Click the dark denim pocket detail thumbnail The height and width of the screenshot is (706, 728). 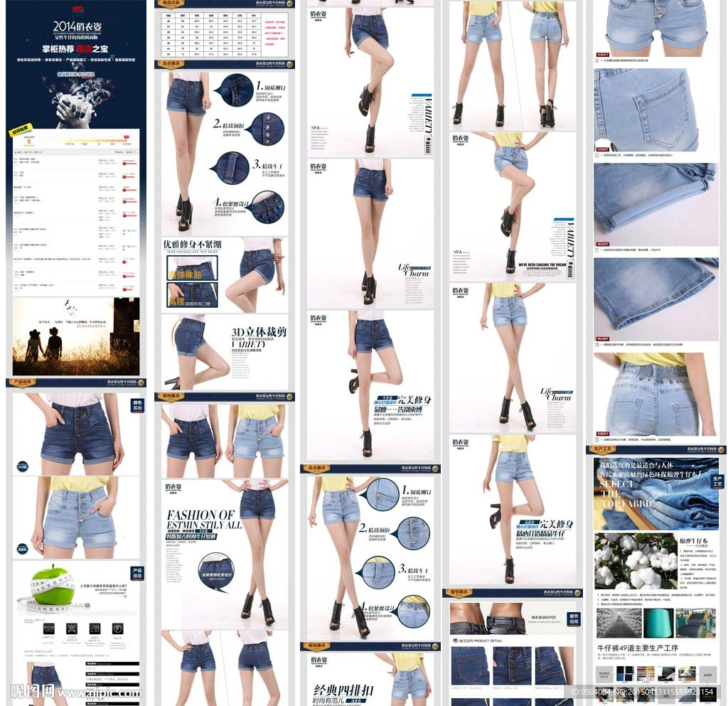click(x=470, y=666)
